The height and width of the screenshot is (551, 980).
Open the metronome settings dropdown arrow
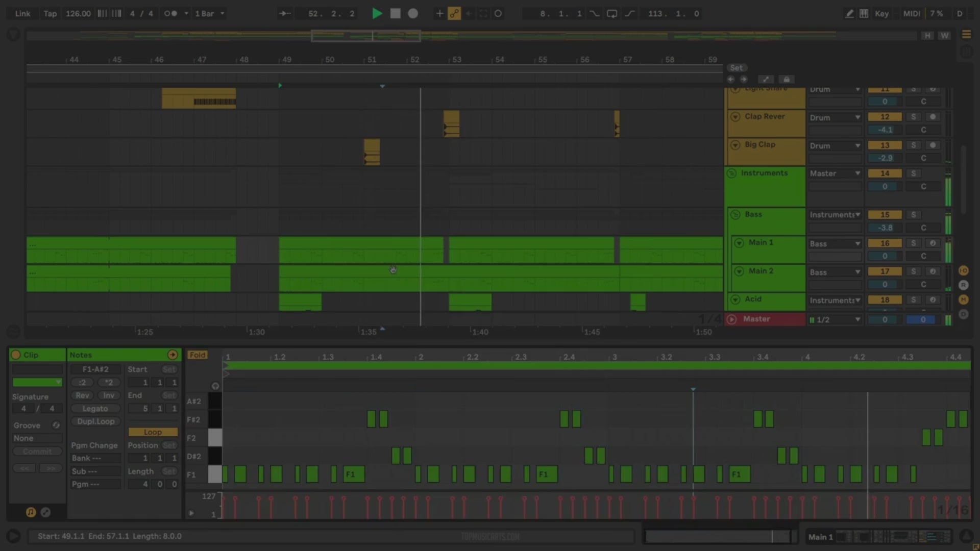tap(186, 14)
